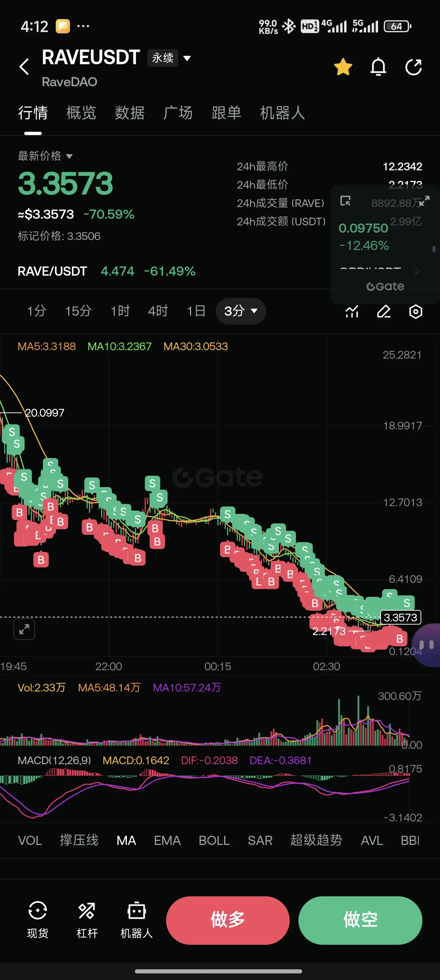Select the 15分 timeframe
The width and height of the screenshot is (440, 980).
(78, 311)
